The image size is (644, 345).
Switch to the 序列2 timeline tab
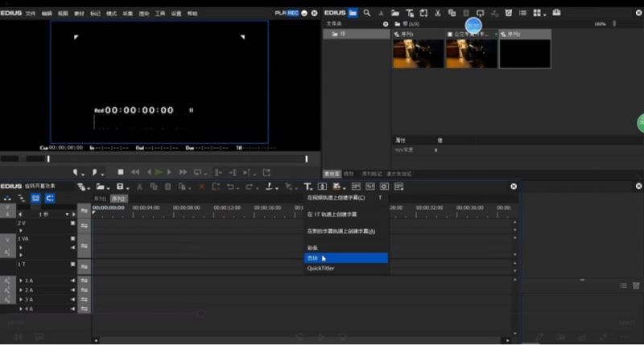pos(118,199)
